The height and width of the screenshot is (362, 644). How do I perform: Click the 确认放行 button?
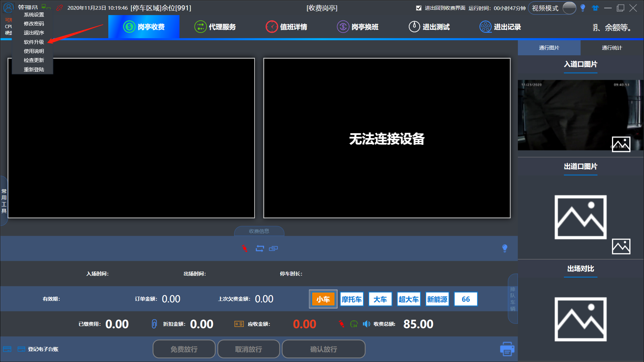pyautogui.click(x=323, y=349)
